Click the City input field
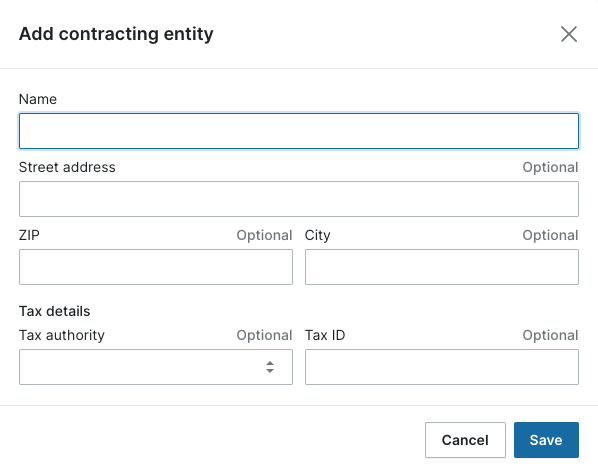598x473 pixels. tap(442, 267)
